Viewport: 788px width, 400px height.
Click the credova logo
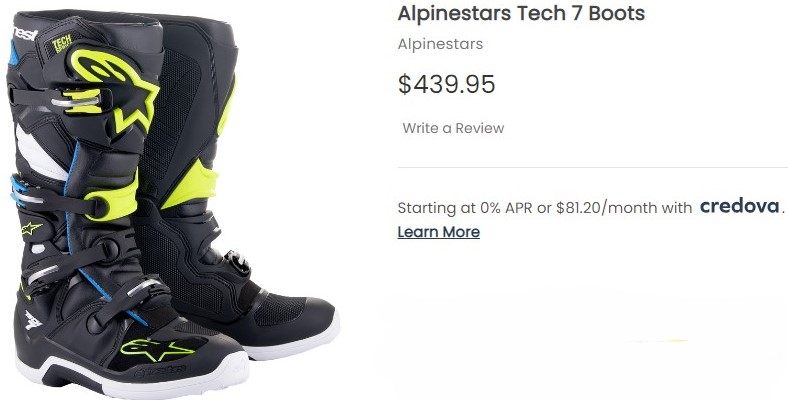coord(740,206)
